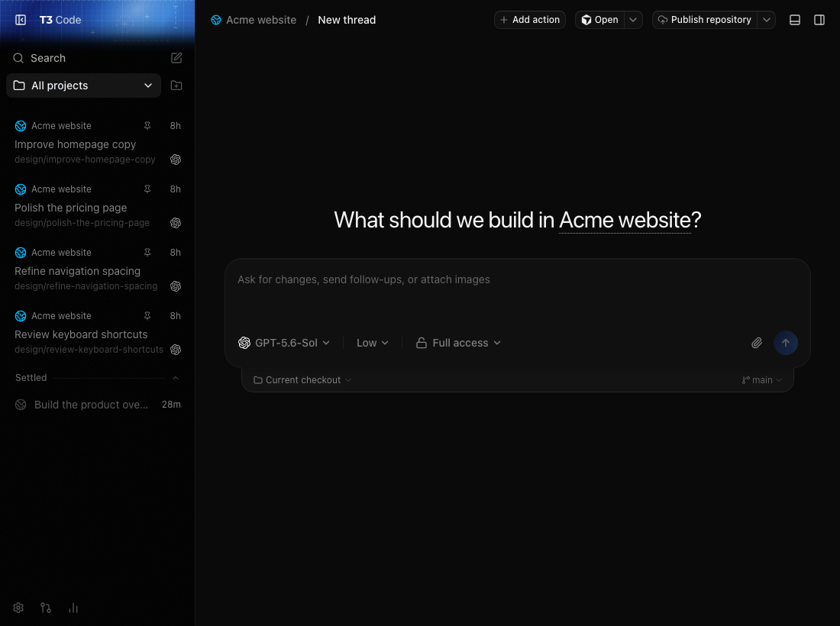Collapse the Settled section
The image size is (840, 626).
(x=175, y=378)
